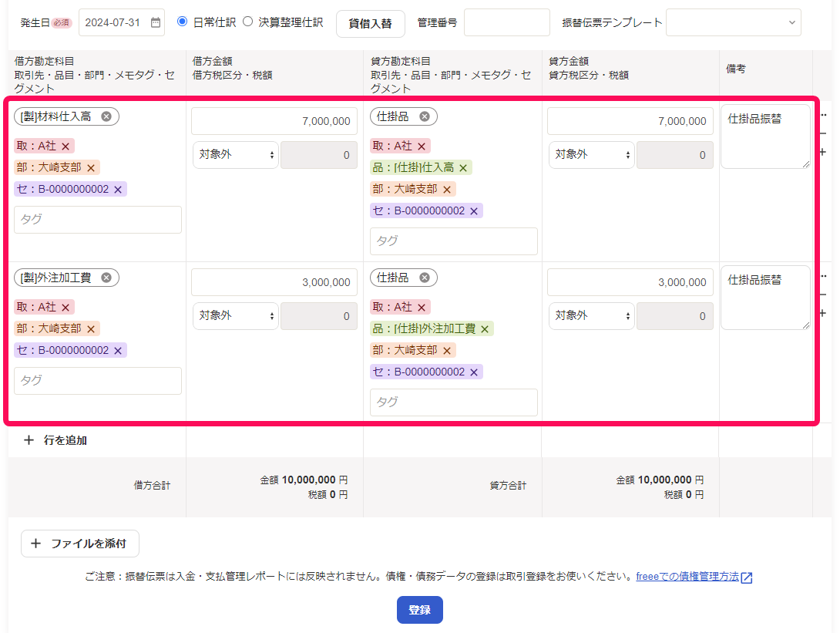Open 振替伝票テンプレート dropdown
The image size is (840, 633).
(x=733, y=22)
